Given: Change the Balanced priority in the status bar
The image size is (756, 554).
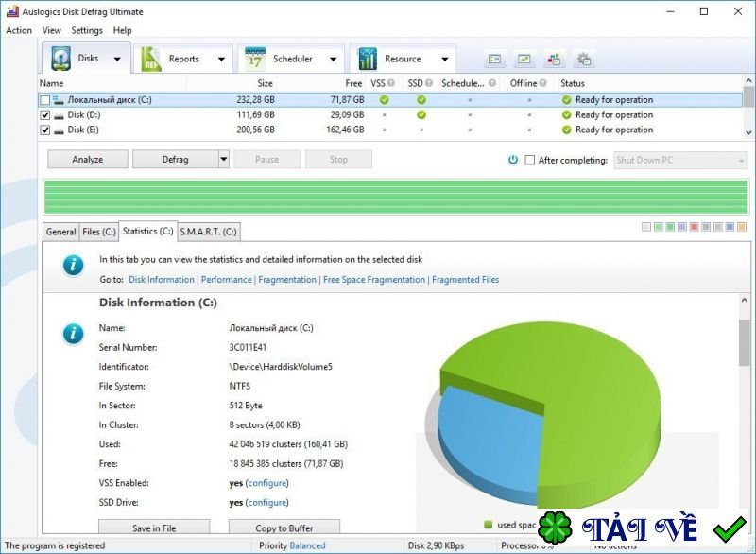Looking at the screenshot, I should tap(310, 545).
